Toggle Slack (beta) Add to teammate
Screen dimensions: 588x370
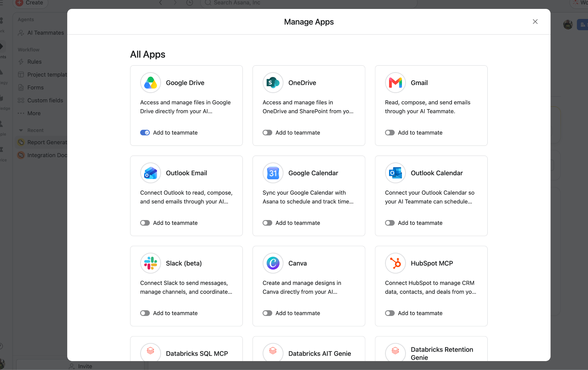pyautogui.click(x=145, y=313)
